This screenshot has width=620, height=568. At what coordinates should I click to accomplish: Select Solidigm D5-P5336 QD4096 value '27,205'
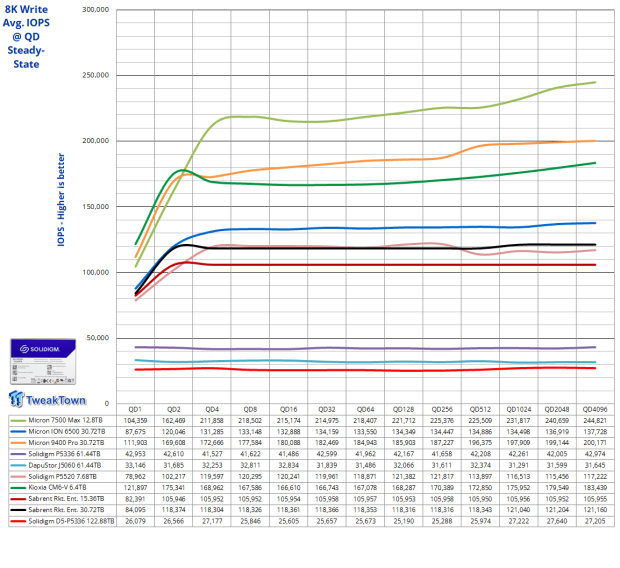(595, 521)
